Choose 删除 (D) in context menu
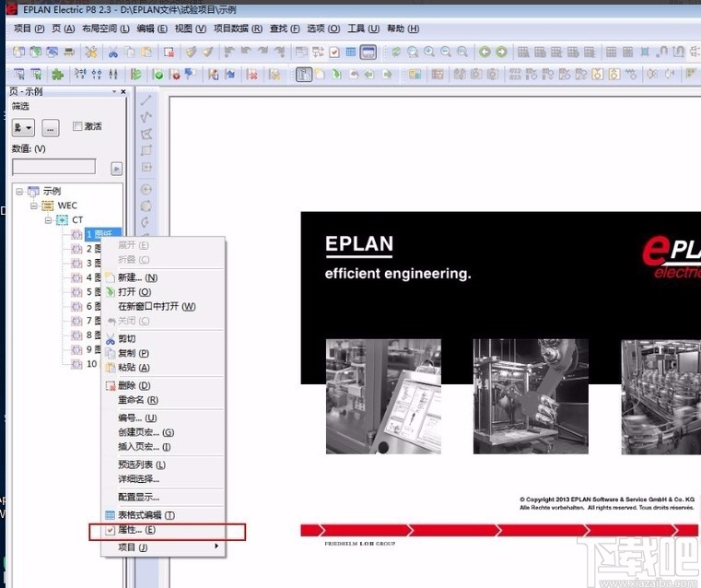The height and width of the screenshot is (588, 701). coord(163,385)
